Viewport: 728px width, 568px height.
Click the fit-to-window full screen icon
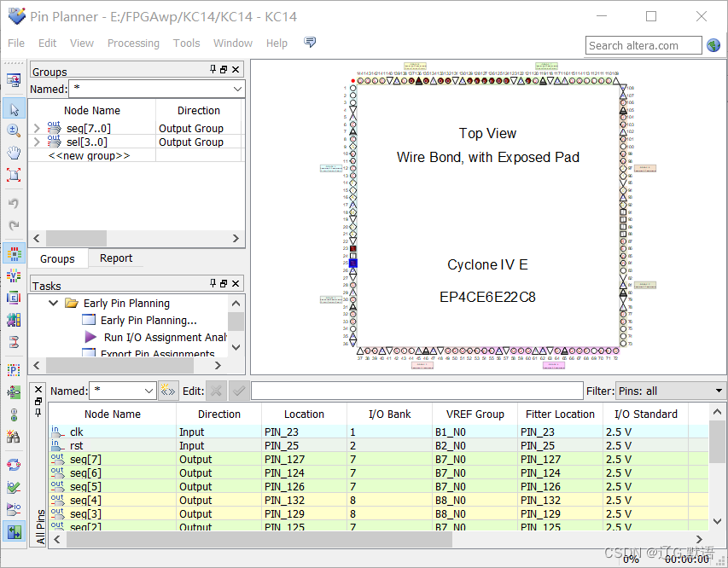pyautogui.click(x=14, y=175)
